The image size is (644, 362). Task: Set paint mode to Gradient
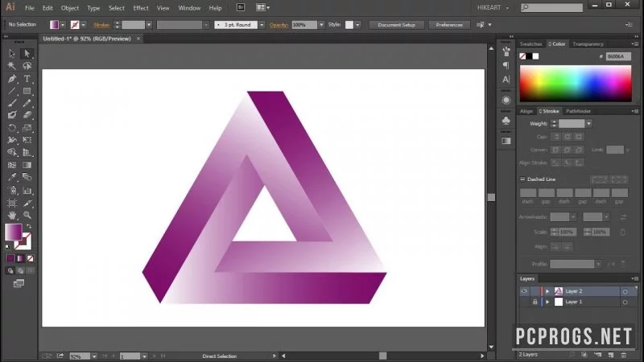[20, 258]
